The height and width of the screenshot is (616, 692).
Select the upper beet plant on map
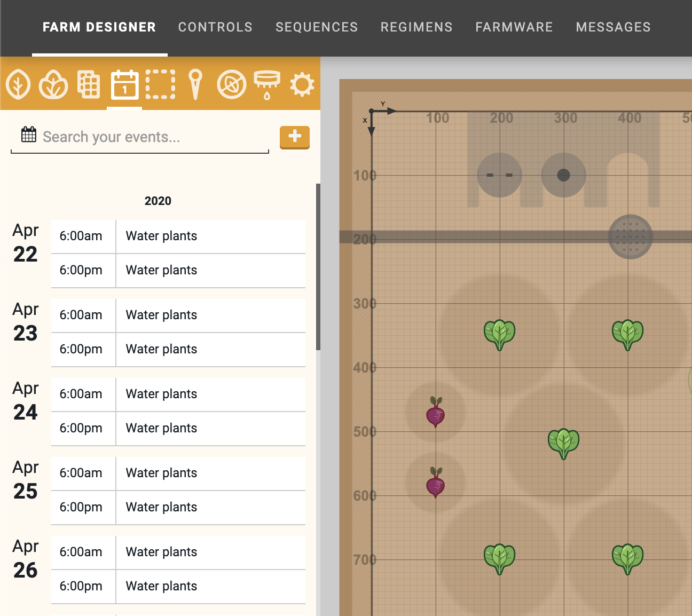click(x=436, y=412)
